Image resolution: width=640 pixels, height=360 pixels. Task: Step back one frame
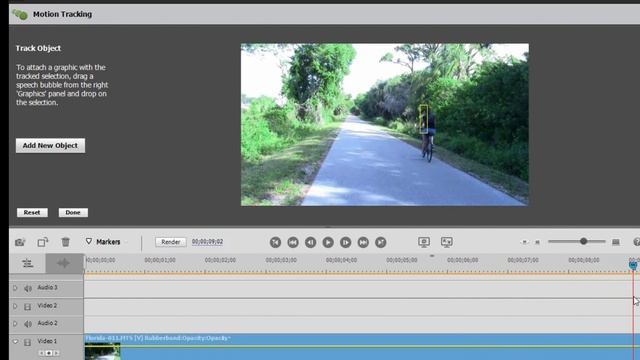[x=311, y=242]
